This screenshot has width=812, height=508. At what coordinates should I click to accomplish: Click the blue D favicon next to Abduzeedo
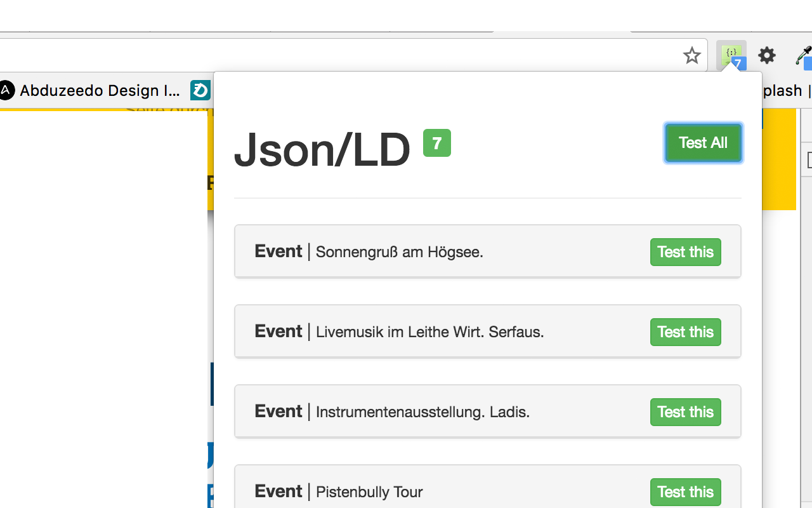point(199,90)
